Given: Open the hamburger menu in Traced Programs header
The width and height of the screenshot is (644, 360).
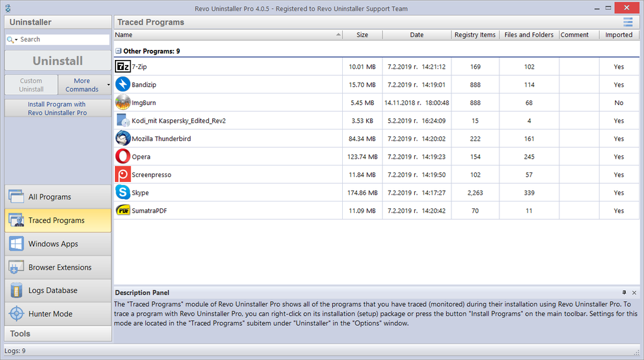Looking at the screenshot, I should 628,22.
